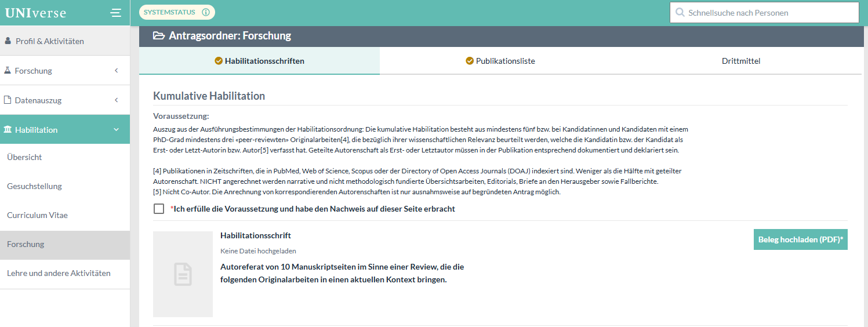
Task: Click the magnifier icon in the search box
Action: coord(680,13)
